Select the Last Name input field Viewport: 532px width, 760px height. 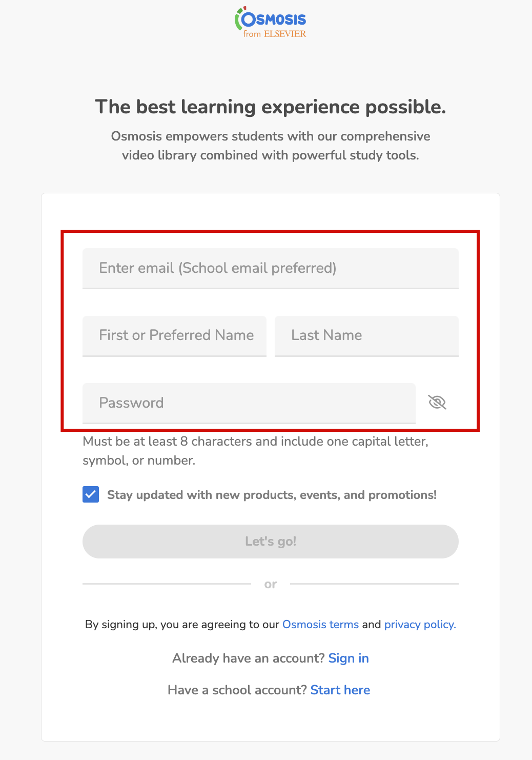366,335
